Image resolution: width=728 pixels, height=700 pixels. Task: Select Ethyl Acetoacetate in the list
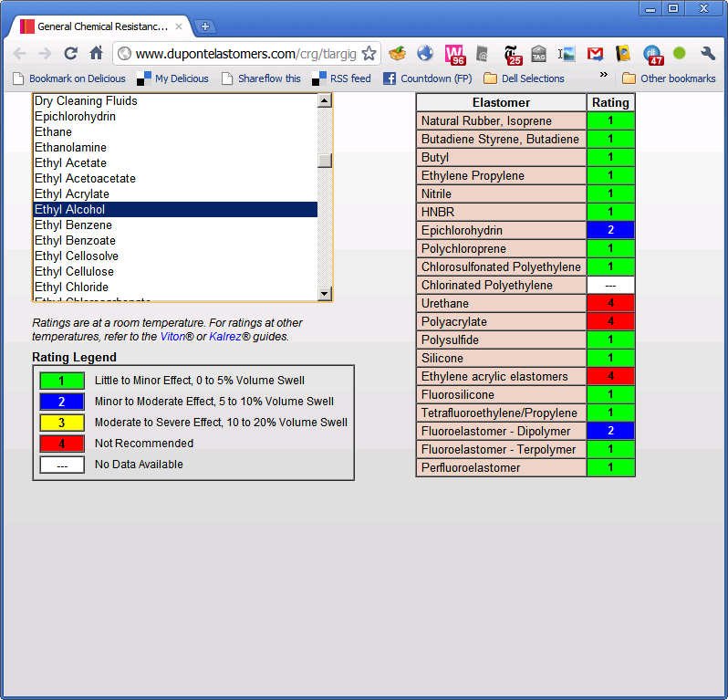tap(175, 178)
